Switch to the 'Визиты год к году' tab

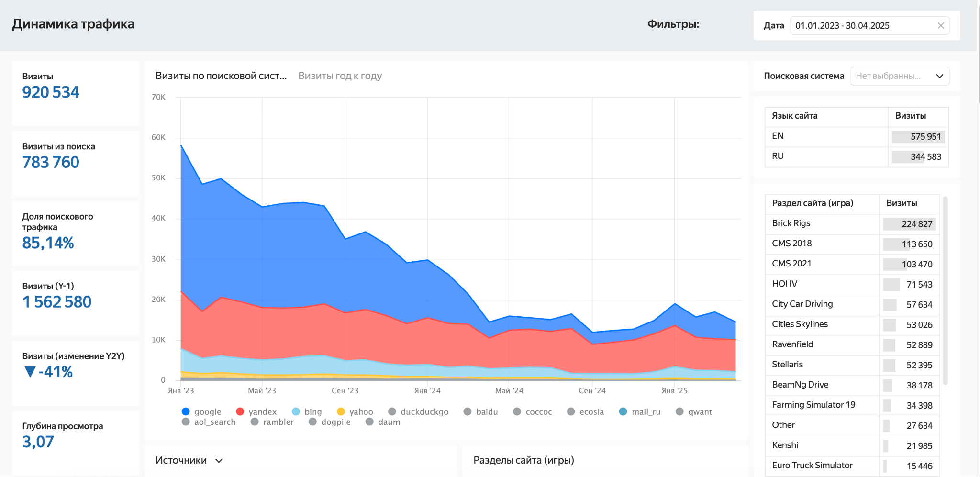click(340, 76)
